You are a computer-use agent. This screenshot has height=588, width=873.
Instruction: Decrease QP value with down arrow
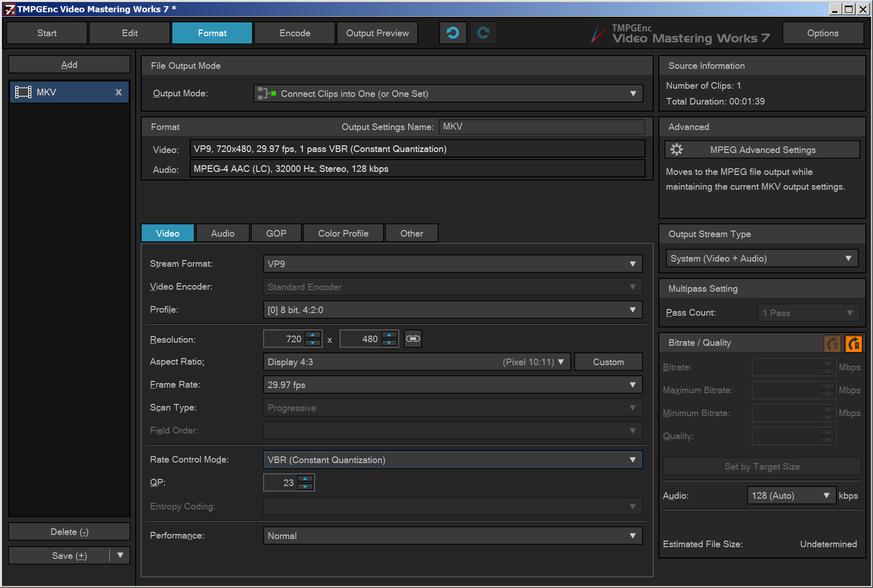pyautogui.click(x=305, y=487)
